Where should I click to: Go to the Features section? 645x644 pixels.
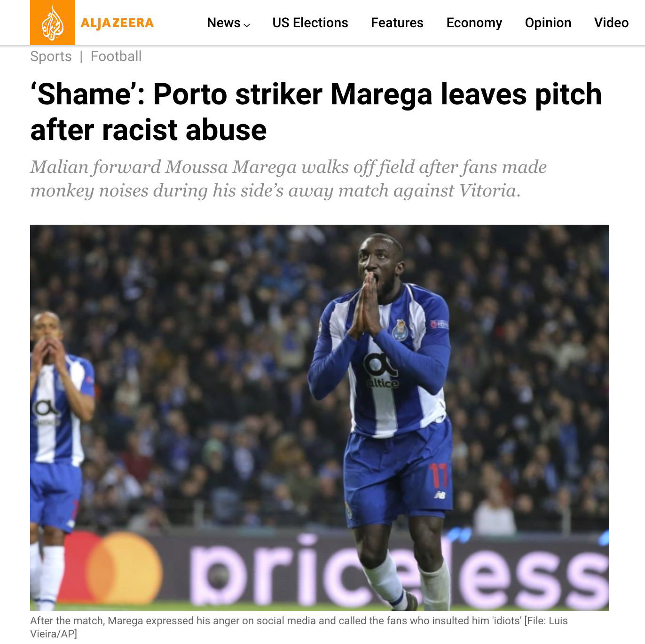click(397, 23)
